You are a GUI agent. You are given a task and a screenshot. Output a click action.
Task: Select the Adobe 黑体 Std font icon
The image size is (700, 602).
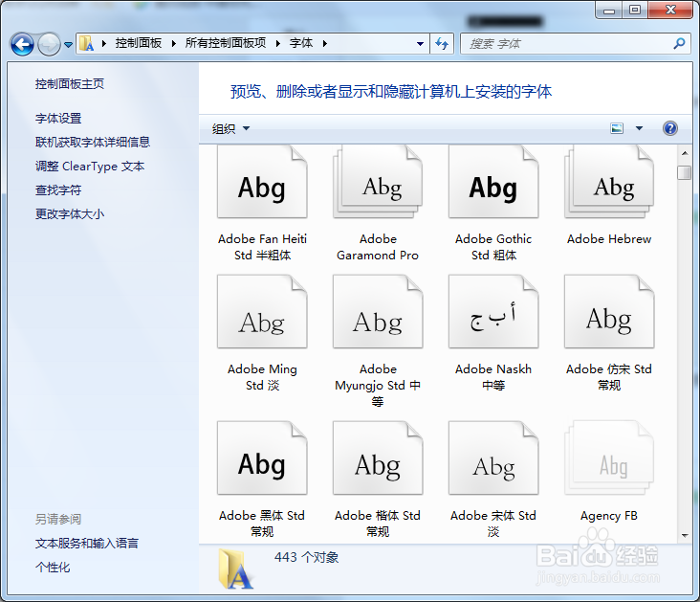[x=262, y=458]
